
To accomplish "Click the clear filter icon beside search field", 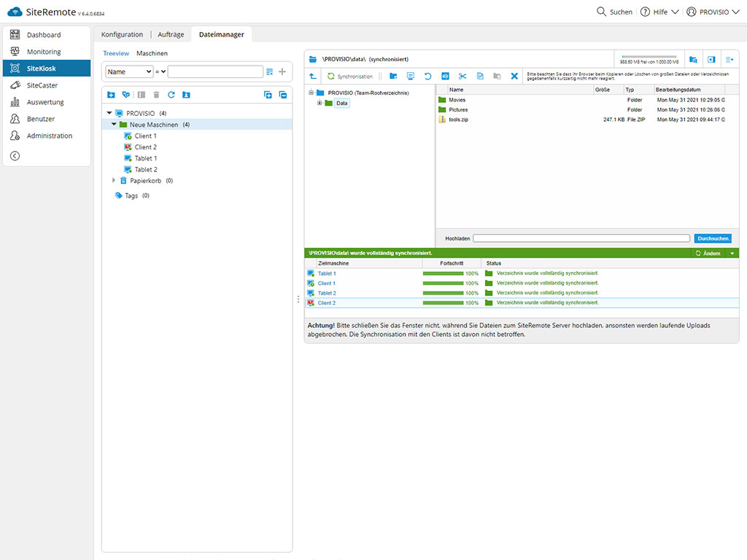I will pyautogui.click(x=270, y=71).
